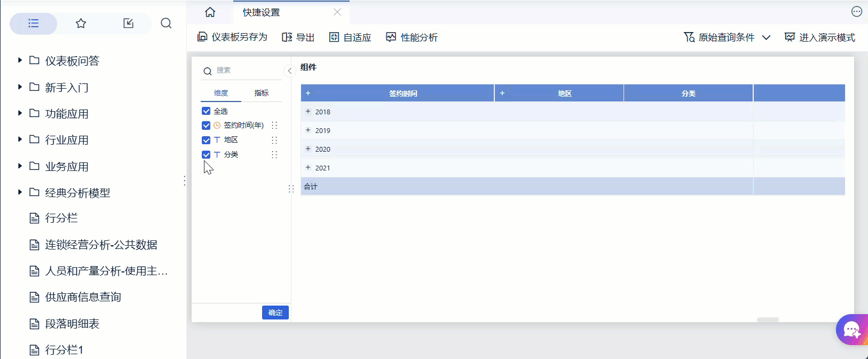Close the 快捷设置 tab

337,12
